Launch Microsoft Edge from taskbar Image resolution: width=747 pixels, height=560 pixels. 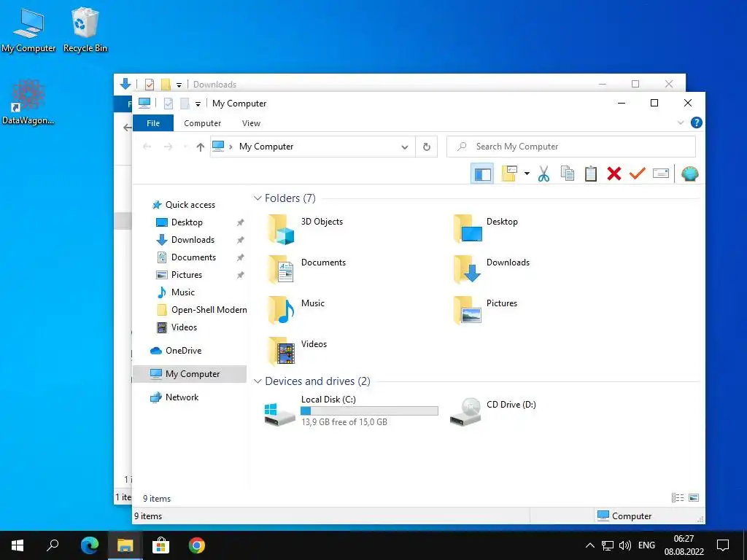(90, 545)
